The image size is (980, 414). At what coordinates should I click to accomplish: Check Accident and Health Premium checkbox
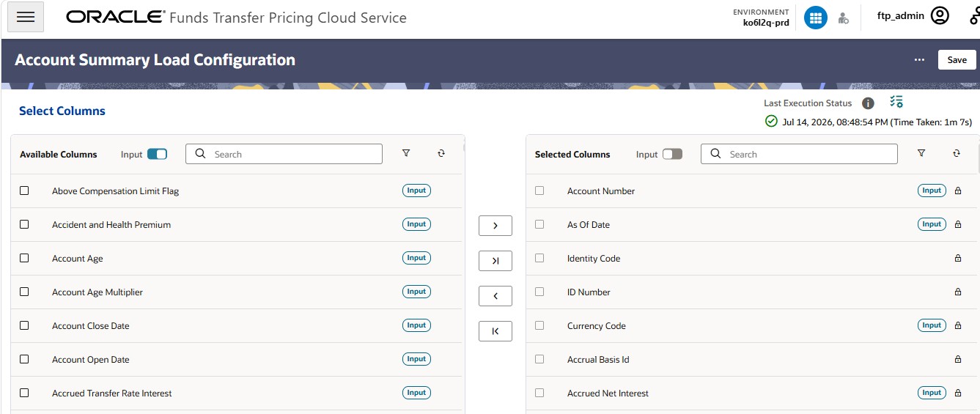tap(24, 224)
